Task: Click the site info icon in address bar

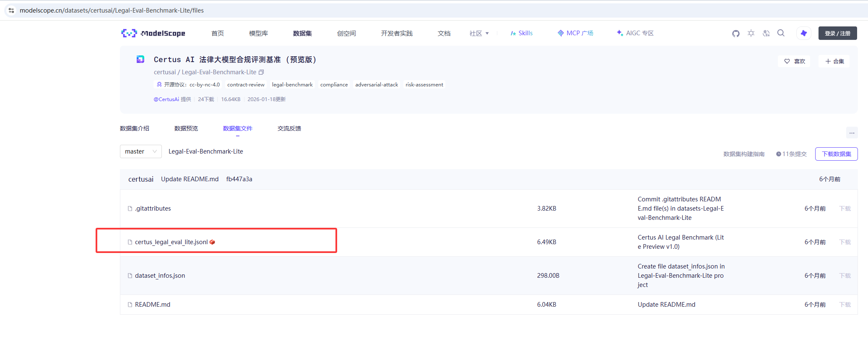Action: pos(11,10)
